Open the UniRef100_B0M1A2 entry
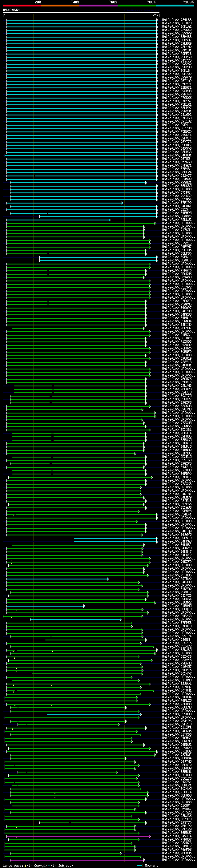 [x=177, y=26]
